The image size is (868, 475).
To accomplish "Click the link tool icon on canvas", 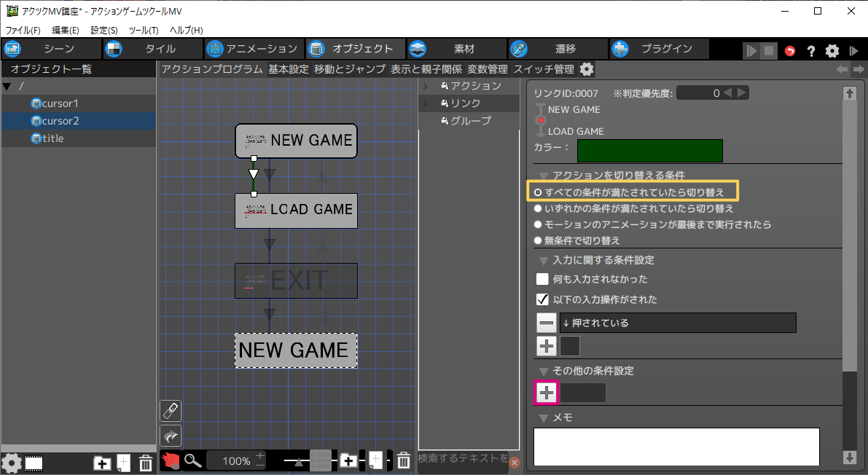I will 170,410.
